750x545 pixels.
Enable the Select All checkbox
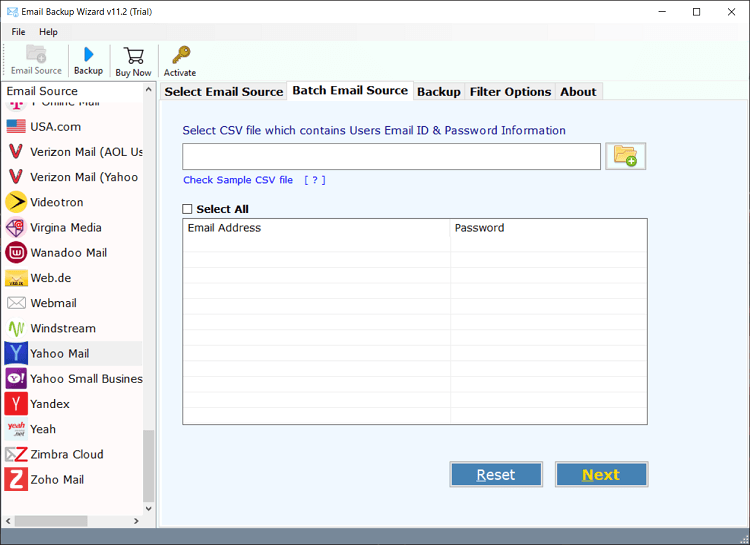tap(187, 209)
